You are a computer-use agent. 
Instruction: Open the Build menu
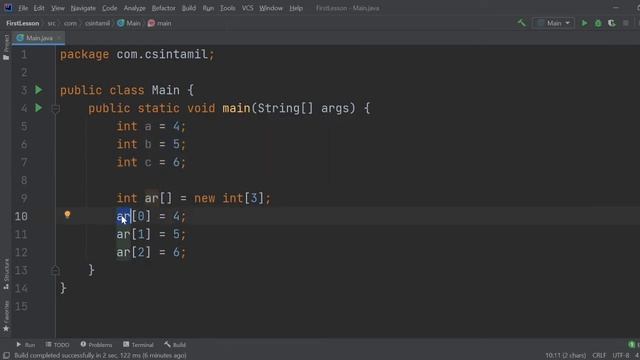(189, 8)
